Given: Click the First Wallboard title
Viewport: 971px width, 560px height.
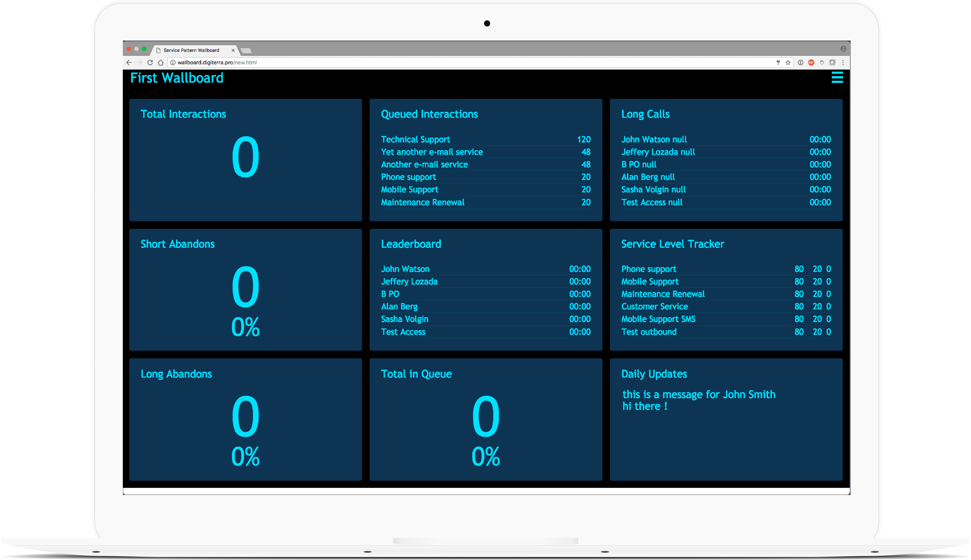Looking at the screenshot, I should (x=177, y=78).
